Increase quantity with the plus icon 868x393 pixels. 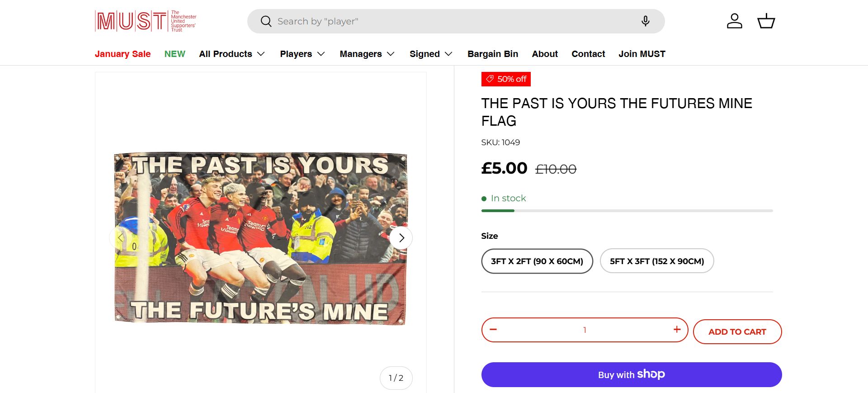point(677,330)
